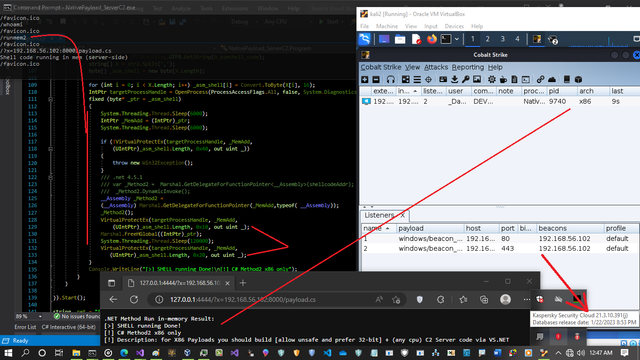
Task: Expand the terminal dropdown arrow in Kali panel
Action: click(457, 39)
